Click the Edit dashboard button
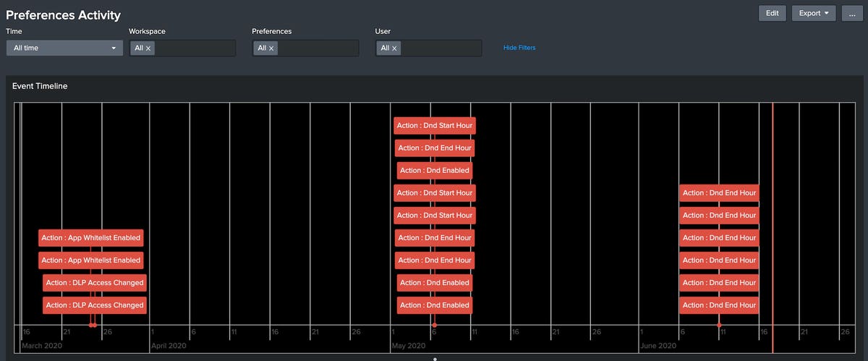The height and width of the screenshot is (361, 868). coord(773,13)
